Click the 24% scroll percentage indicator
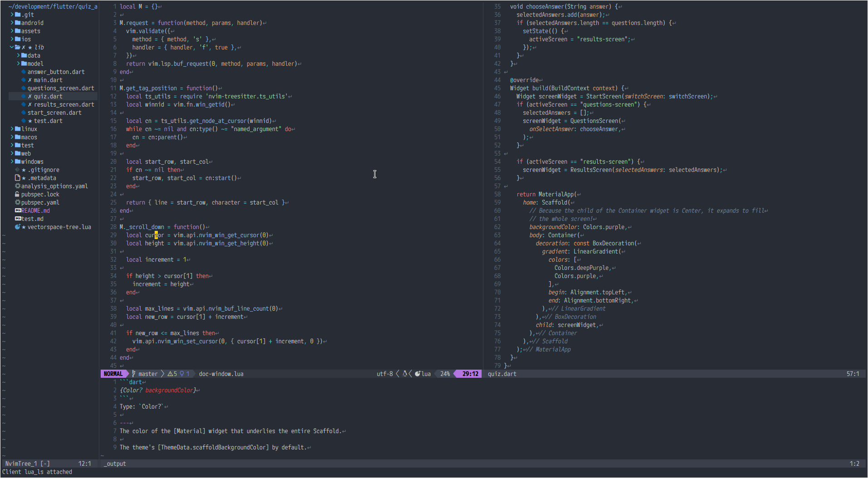 (445, 374)
